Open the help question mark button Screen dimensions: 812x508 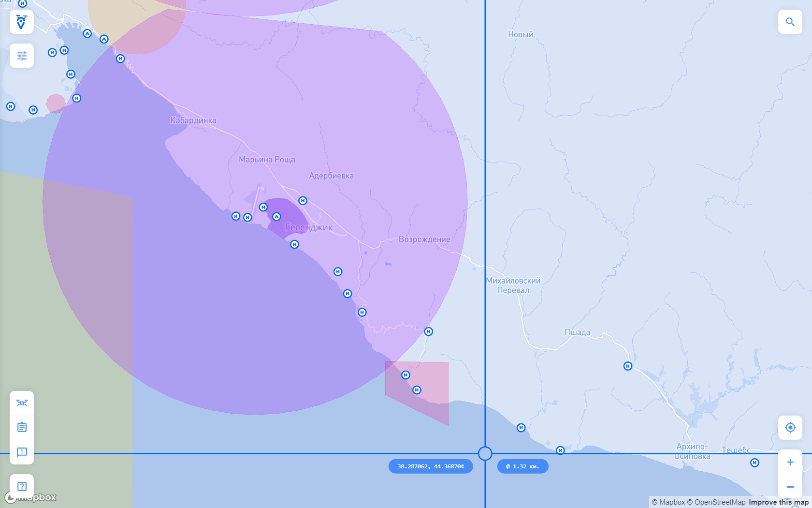[22, 486]
